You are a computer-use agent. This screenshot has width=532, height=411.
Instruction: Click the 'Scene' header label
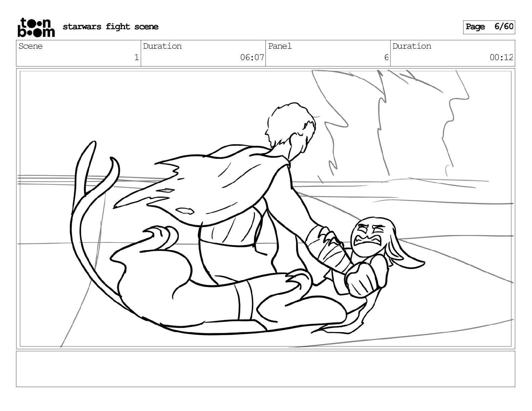[31, 46]
